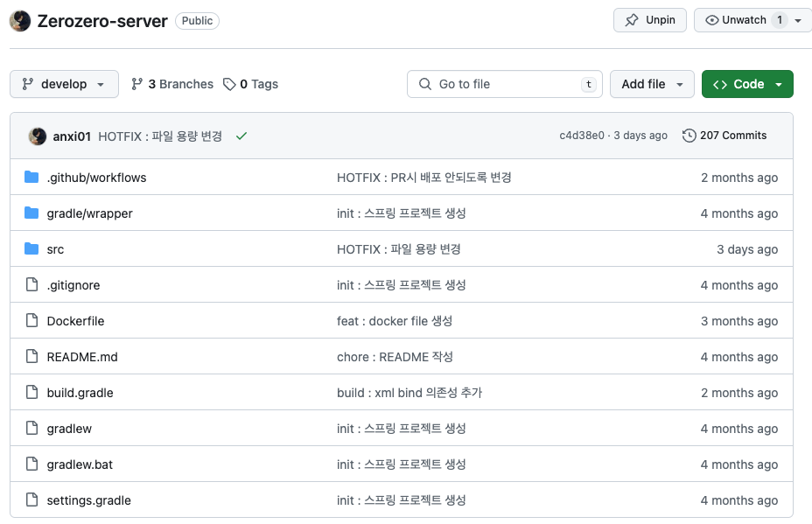The image size is (812, 524).
Task: Open commit message chore : README 작성
Action: [x=395, y=357]
